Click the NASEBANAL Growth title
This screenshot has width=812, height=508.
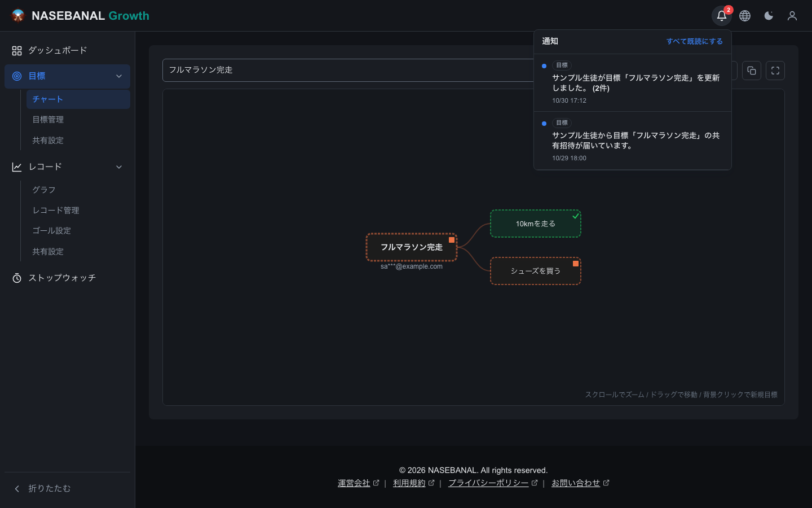[x=90, y=16]
